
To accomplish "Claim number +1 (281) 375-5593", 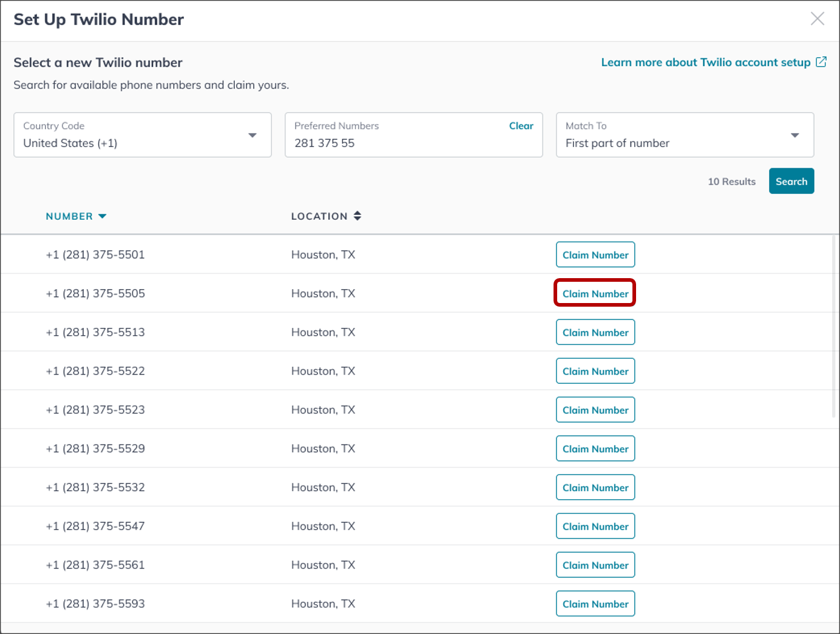I will click(595, 604).
